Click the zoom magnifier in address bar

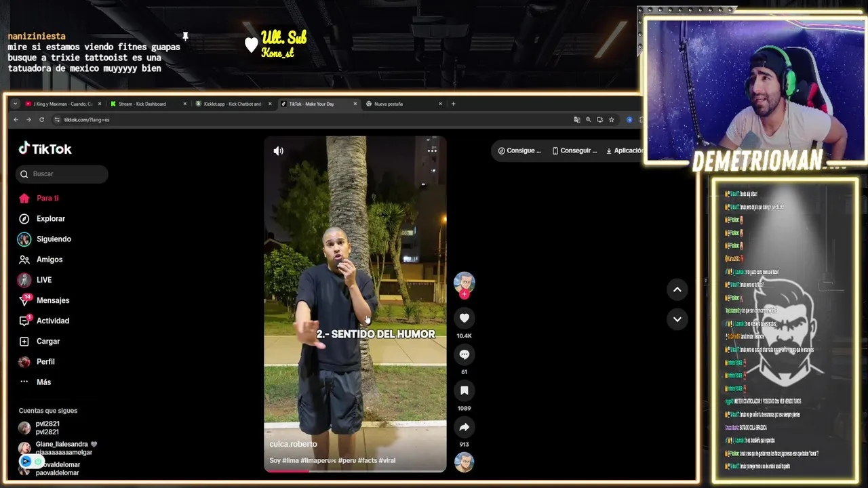589,120
